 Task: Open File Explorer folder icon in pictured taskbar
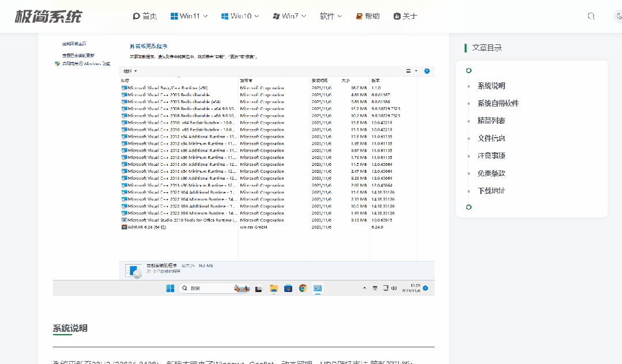tap(274, 289)
